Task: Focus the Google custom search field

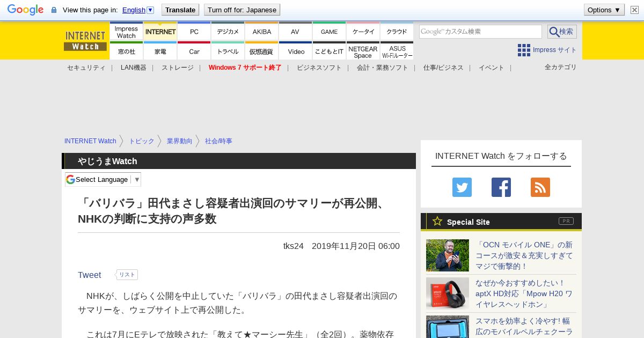Action: pos(480,32)
